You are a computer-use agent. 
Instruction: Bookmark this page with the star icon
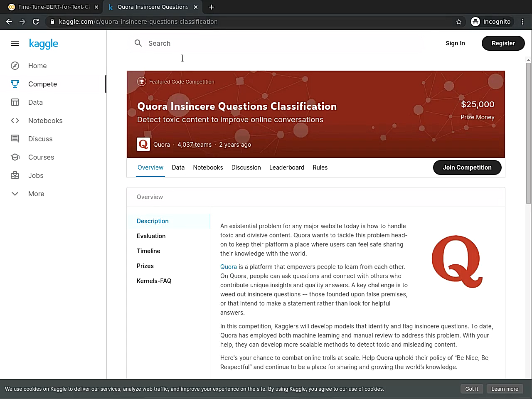[x=459, y=22]
